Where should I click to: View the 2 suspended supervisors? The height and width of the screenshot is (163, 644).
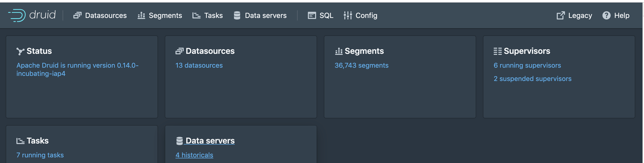(533, 79)
